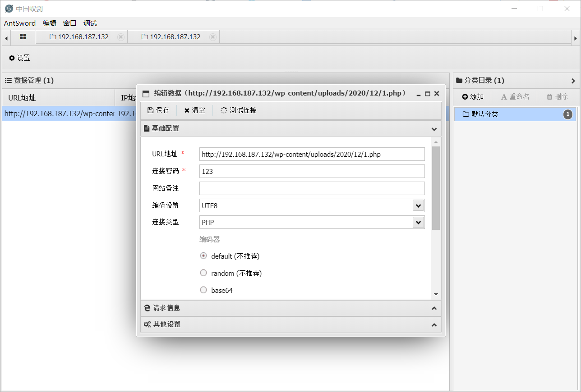Expand the 请求信息 section
The width and height of the screenshot is (581, 392).
(434, 309)
